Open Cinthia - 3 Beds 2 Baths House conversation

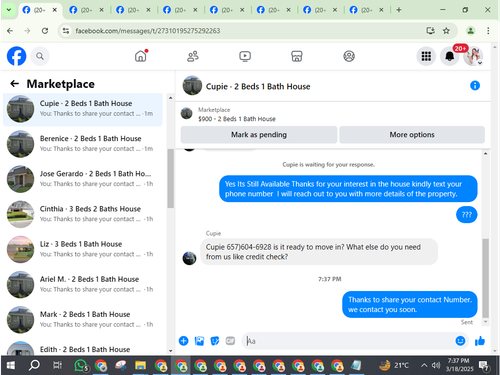coord(83,214)
